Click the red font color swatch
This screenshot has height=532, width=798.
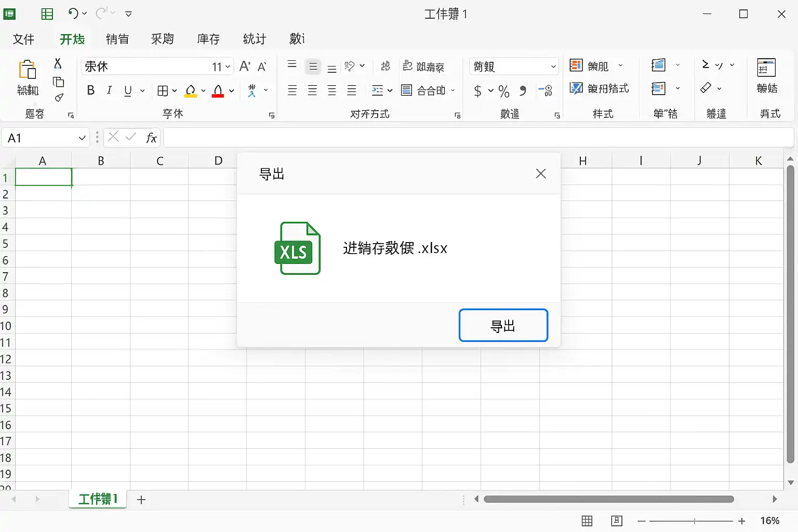pos(218,91)
